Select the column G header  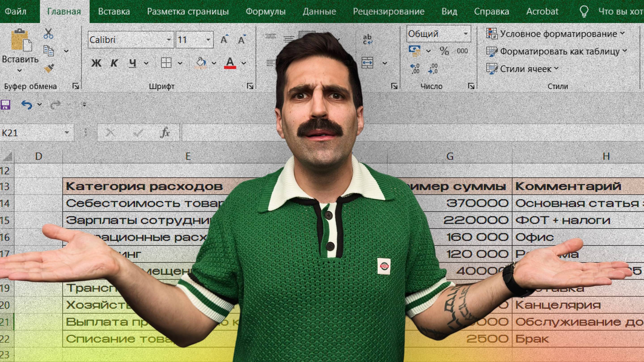click(449, 156)
